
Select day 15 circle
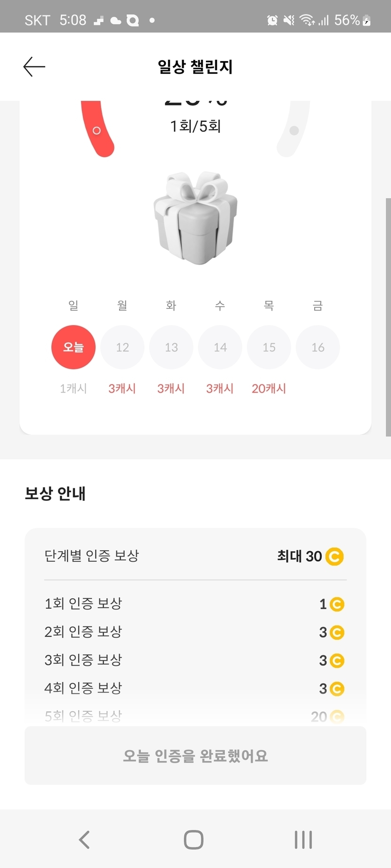269,347
